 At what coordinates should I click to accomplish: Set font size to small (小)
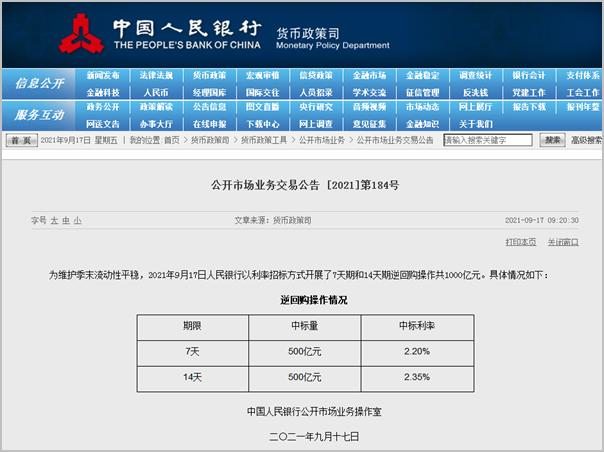point(77,219)
